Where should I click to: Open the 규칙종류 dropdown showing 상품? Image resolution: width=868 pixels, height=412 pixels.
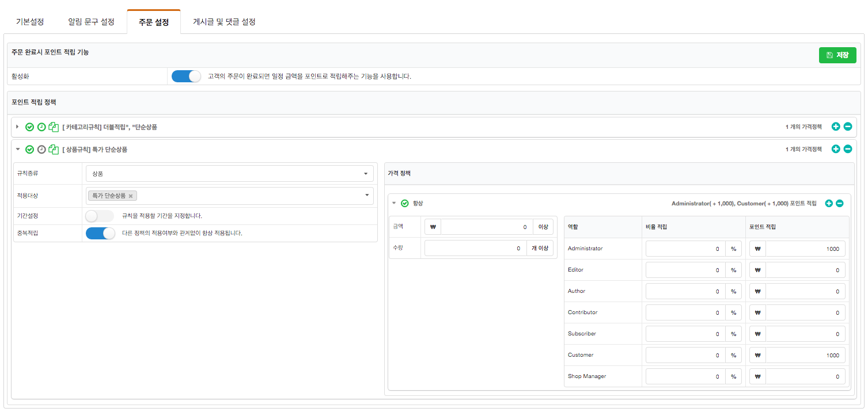tap(229, 173)
